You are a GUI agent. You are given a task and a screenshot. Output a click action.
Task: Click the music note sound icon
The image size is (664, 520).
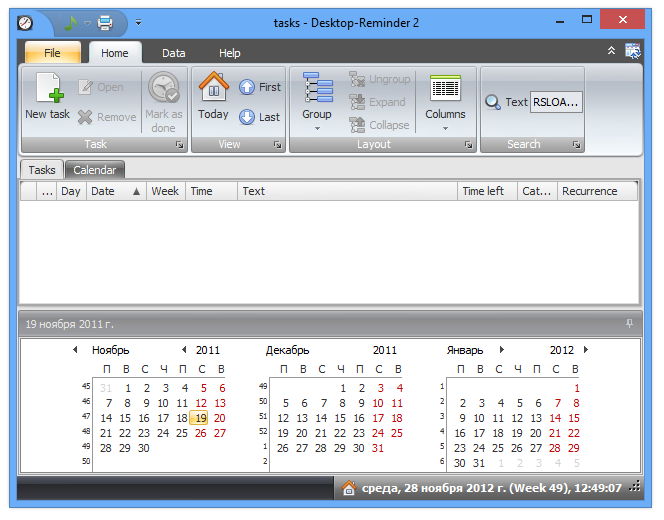[71, 23]
